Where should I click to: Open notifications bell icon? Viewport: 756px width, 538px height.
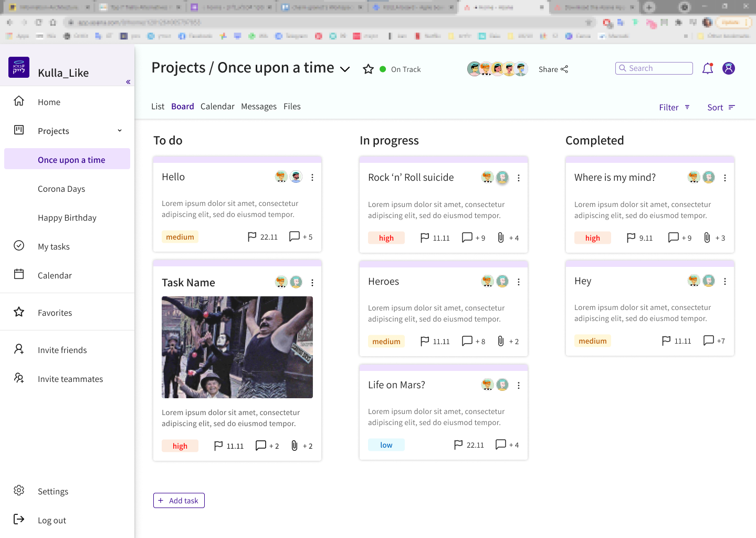point(708,68)
